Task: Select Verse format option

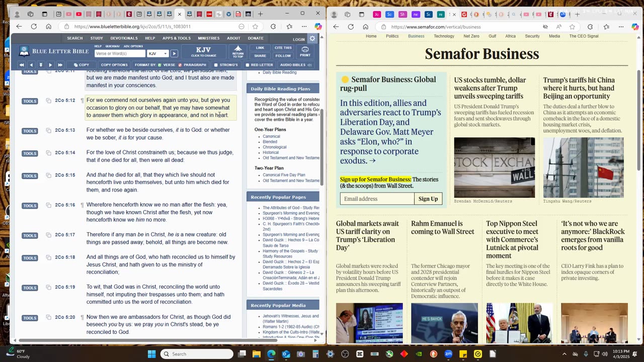Action: (x=167, y=65)
